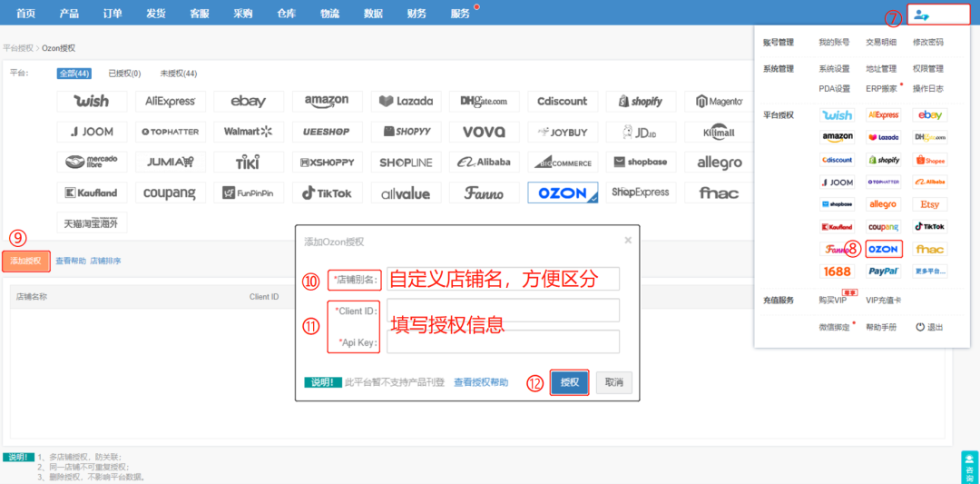The width and height of the screenshot is (980, 484).
Task: Open the 物流 menu
Action: (329, 14)
